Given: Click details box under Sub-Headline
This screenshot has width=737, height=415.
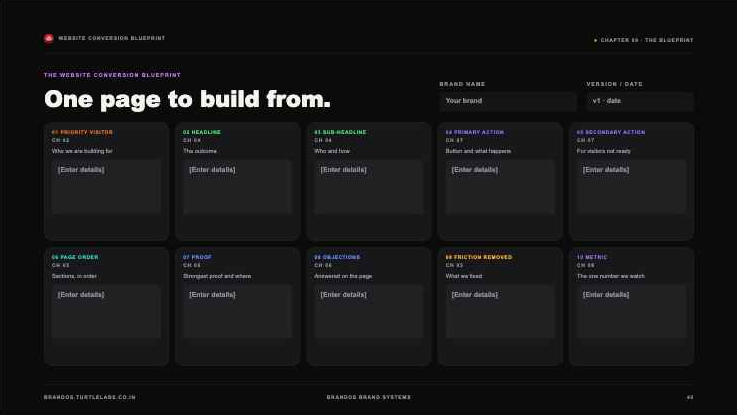Looking at the screenshot, I should [368, 187].
